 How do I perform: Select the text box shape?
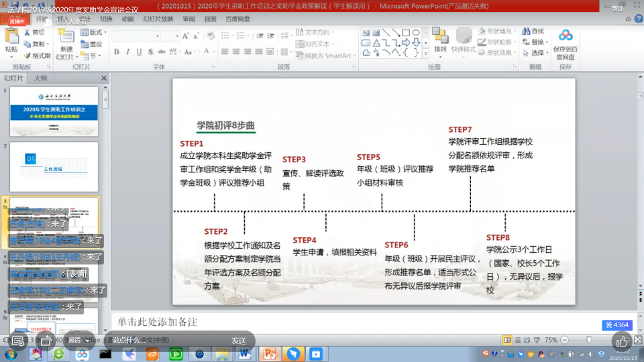(x=366, y=32)
